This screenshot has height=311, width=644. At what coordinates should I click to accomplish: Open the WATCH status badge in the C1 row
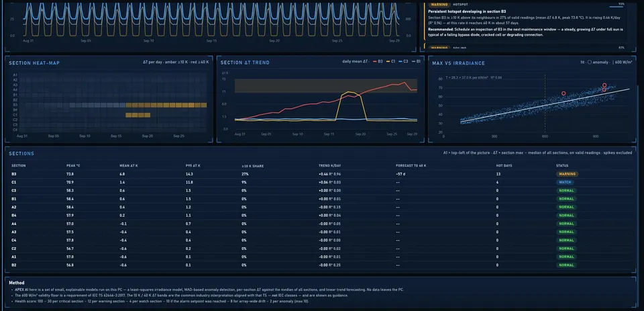pyautogui.click(x=565, y=182)
